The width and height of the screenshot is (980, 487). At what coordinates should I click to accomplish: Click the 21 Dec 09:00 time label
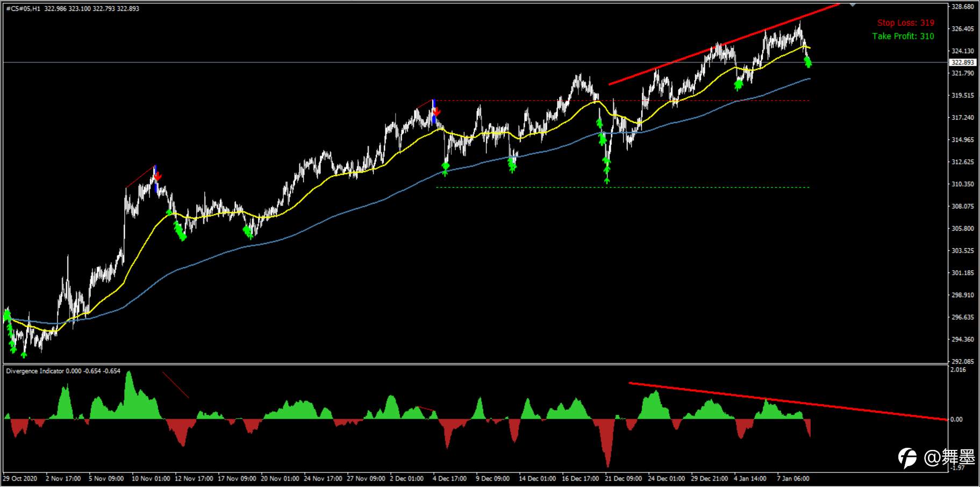[623, 478]
